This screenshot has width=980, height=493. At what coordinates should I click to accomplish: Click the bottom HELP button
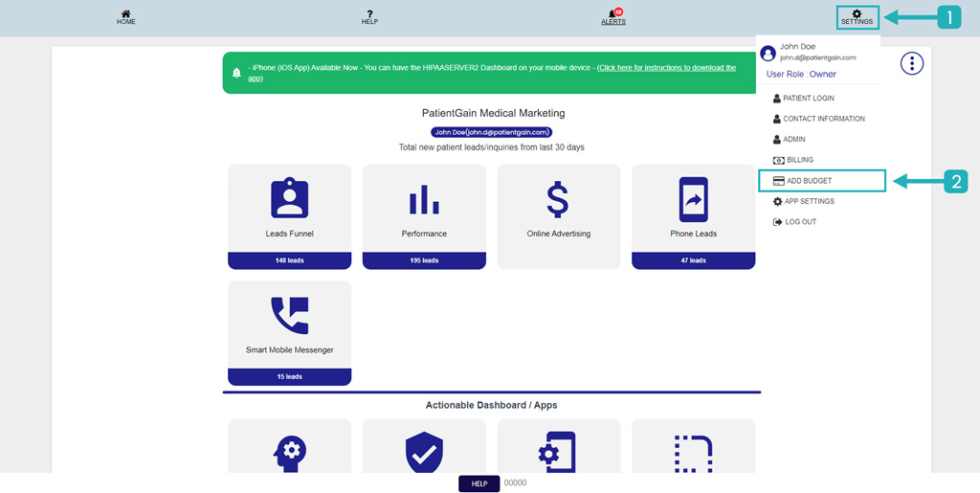tap(479, 483)
